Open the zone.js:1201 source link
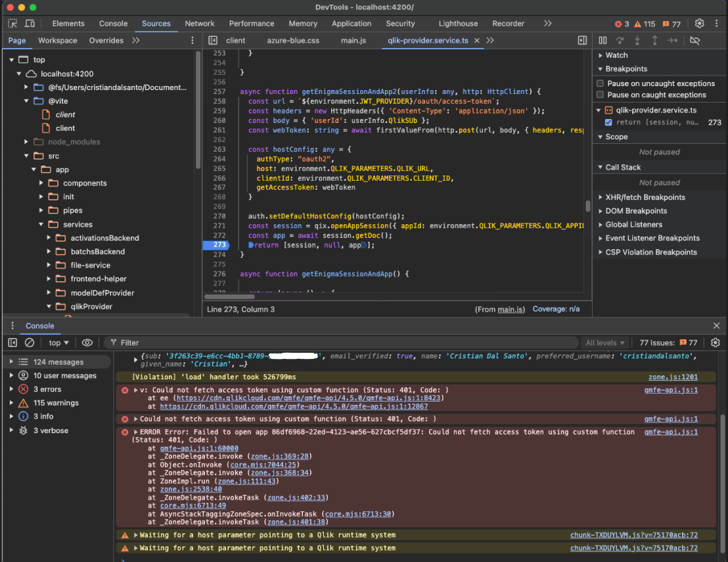This screenshot has height=562, width=728. point(673,377)
